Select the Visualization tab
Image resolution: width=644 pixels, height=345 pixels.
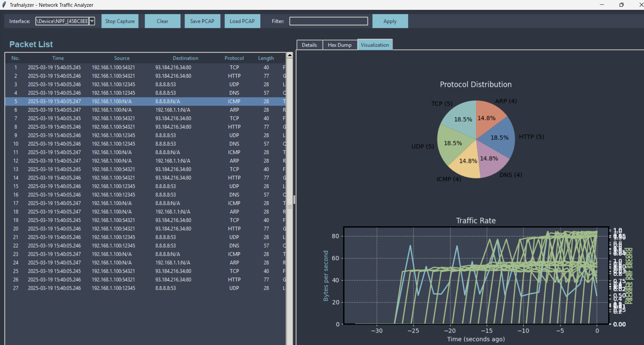(375, 44)
